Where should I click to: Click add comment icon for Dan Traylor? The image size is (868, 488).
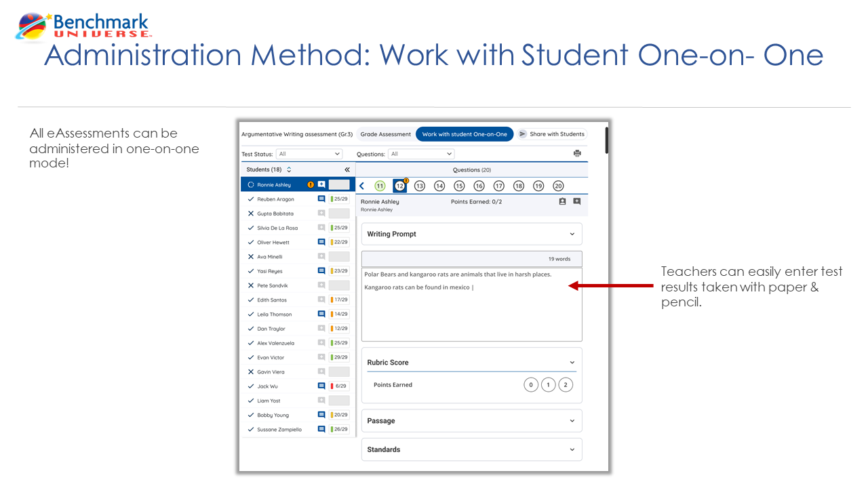pos(321,329)
